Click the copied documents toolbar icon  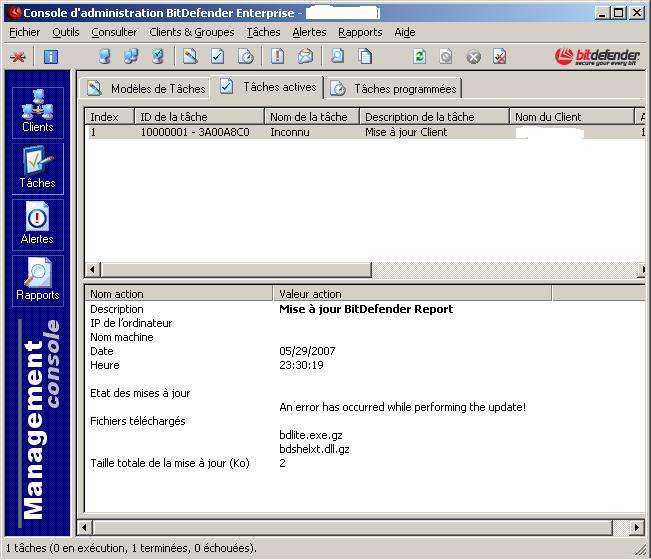point(365,56)
